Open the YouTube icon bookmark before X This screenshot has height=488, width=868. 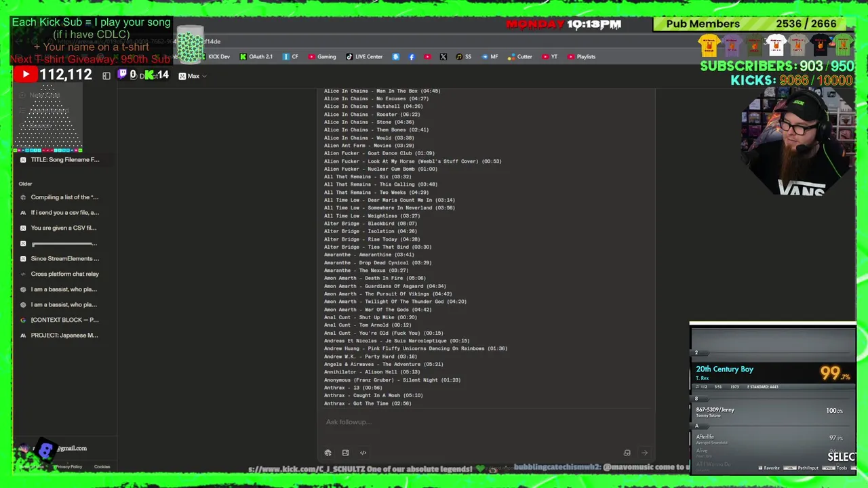pyautogui.click(x=427, y=57)
